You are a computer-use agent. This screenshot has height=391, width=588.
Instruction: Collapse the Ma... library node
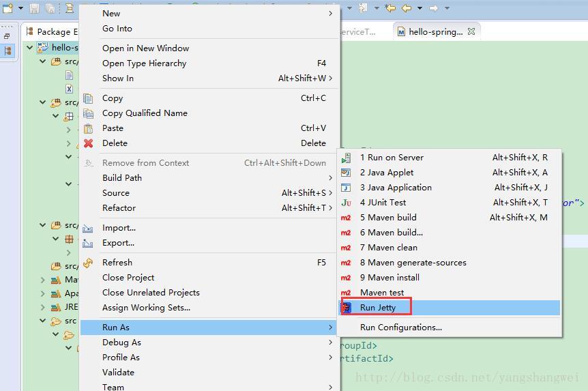43,280
